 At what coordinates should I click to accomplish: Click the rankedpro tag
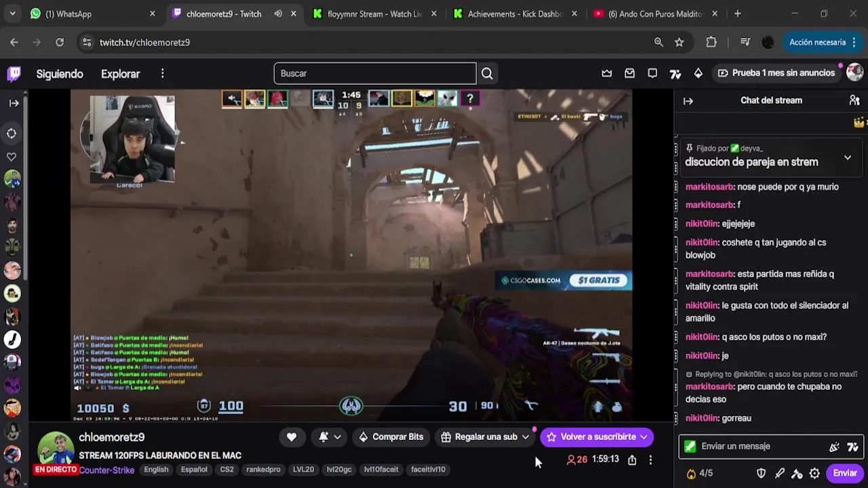pos(263,469)
